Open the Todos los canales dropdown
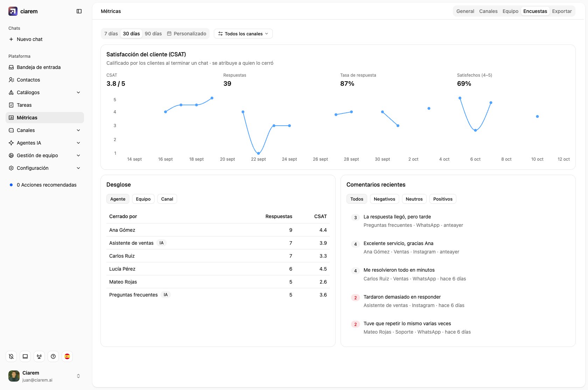 coord(243,34)
